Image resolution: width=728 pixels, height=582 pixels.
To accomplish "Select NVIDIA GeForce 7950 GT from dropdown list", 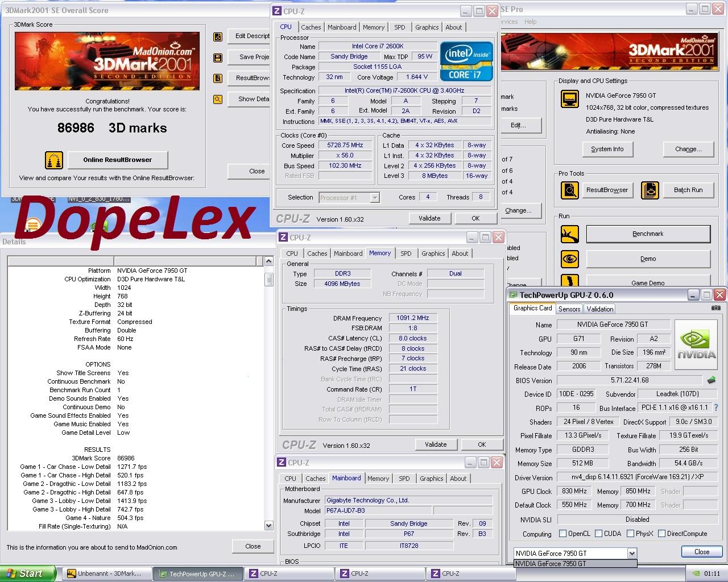I will (x=575, y=564).
